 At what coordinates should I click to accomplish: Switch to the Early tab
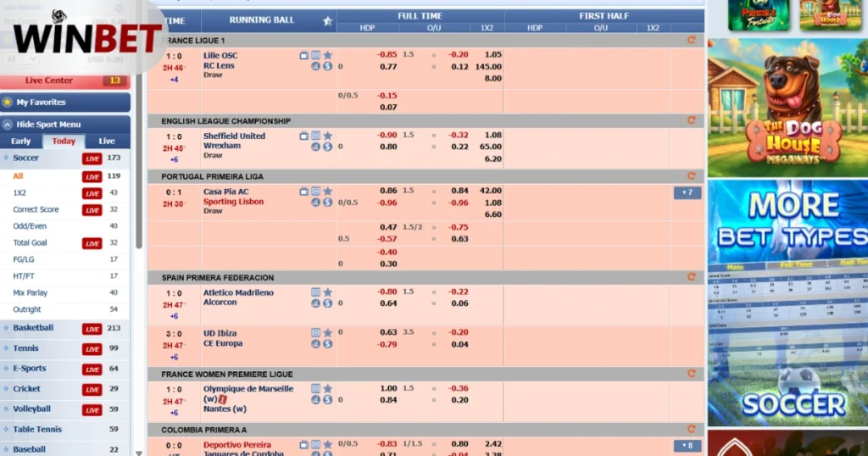[x=21, y=141]
